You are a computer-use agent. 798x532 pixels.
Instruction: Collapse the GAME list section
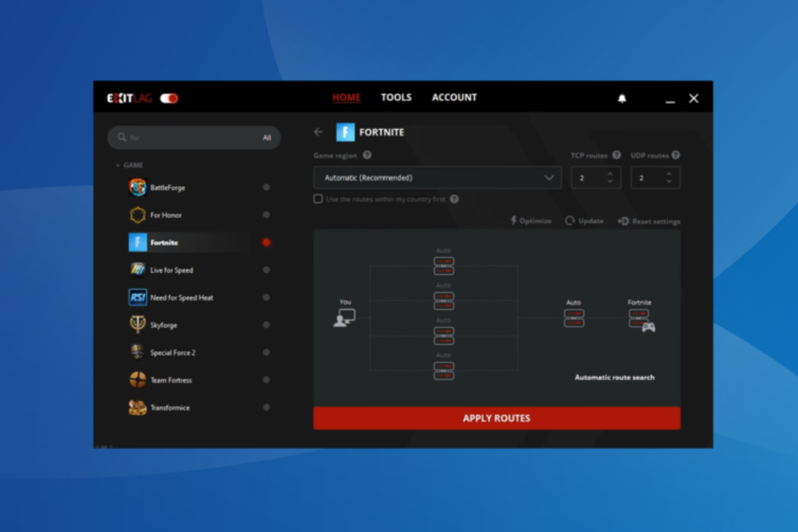(x=129, y=165)
